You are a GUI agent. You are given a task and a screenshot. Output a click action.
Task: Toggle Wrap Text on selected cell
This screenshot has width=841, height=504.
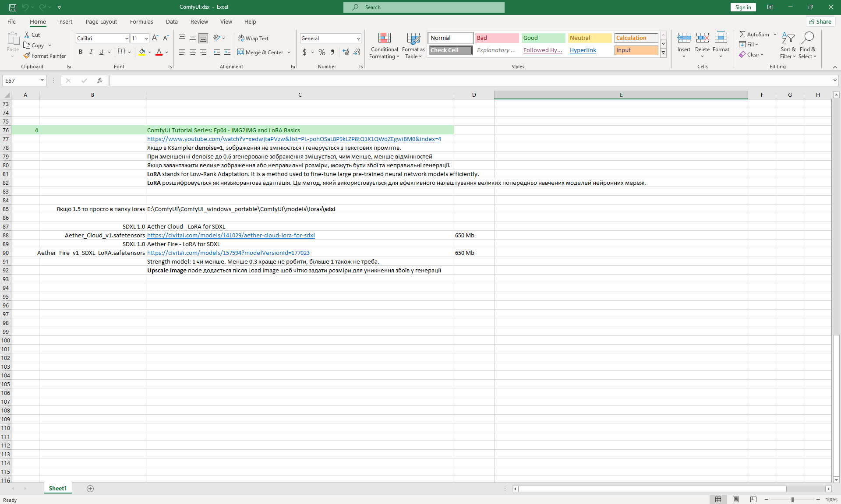coord(253,38)
